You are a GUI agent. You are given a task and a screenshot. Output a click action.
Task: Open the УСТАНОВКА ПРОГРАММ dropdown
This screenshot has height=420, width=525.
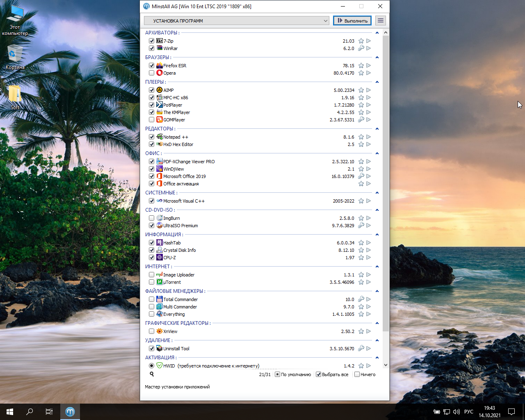237,21
